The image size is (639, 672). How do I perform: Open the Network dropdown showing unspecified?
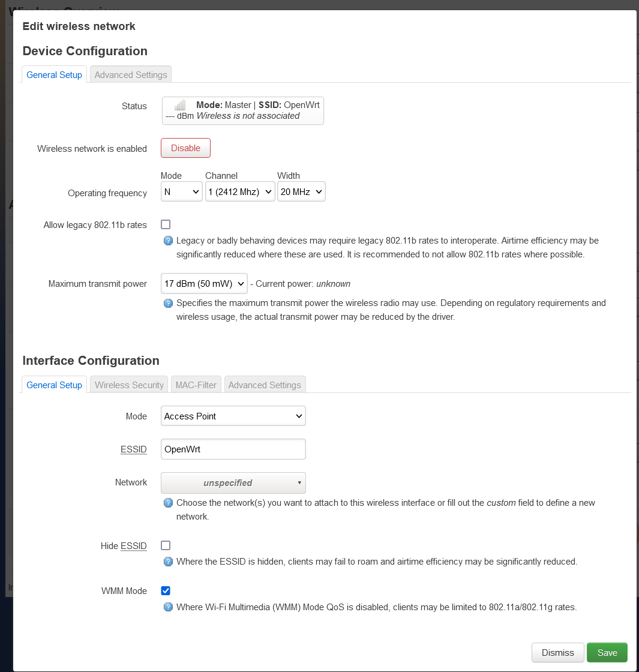point(233,483)
